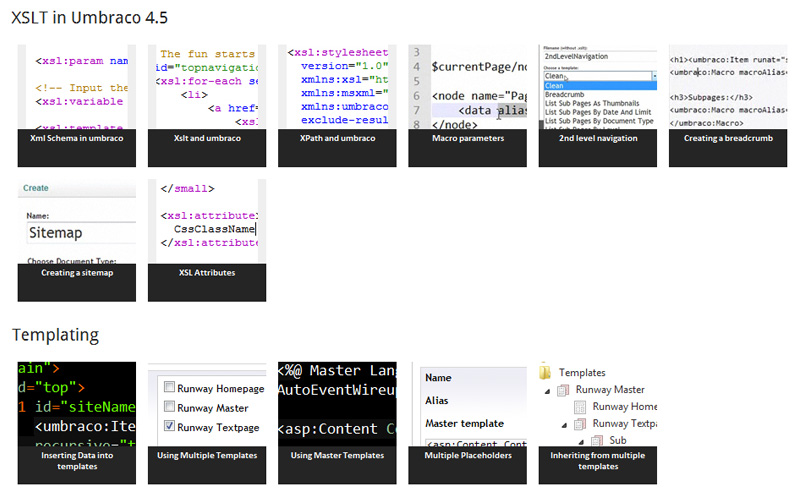This screenshot has height=500, width=800.
Task: Click the 'Inserting Data into templates' caption
Action: click(x=77, y=461)
